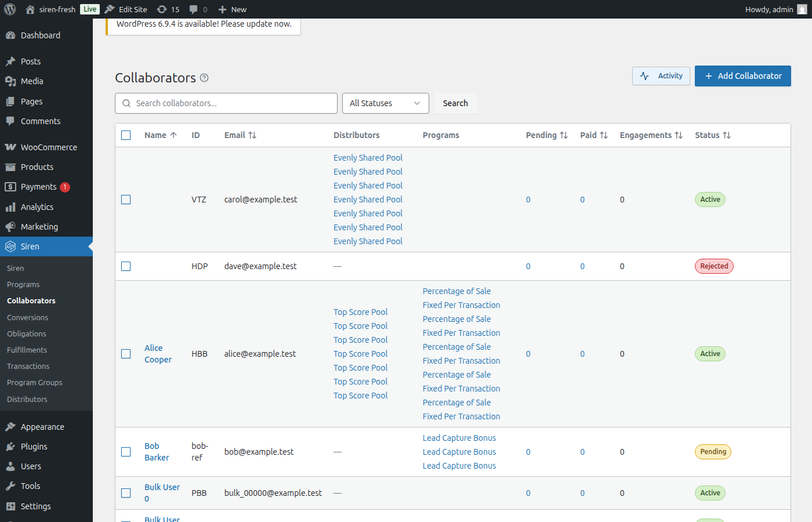Check the Alice Cooper row checkbox
The width and height of the screenshot is (812, 522).
[126, 354]
